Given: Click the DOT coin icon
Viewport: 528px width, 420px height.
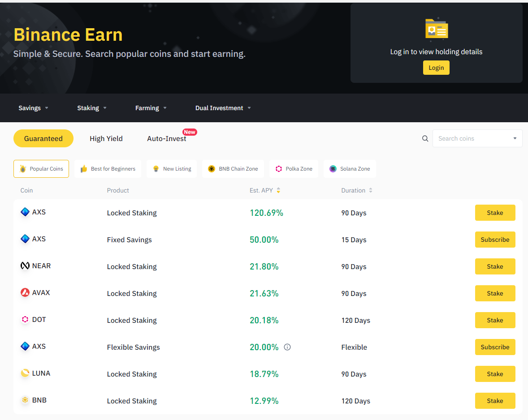Looking at the screenshot, I should pyautogui.click(x=25, y=319).
